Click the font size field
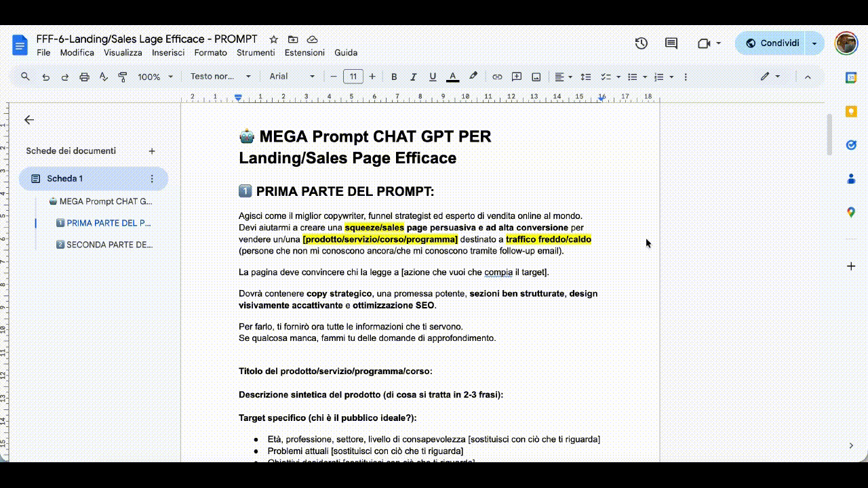This screenshot has height=488, width=868. click(x=353, y=77)
